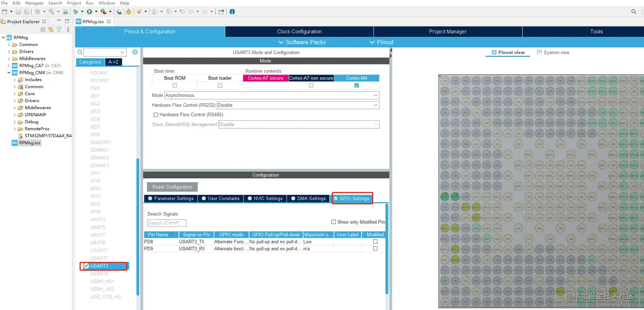Expand the Software Packs section
644x310 pixels.
point(302,42)
